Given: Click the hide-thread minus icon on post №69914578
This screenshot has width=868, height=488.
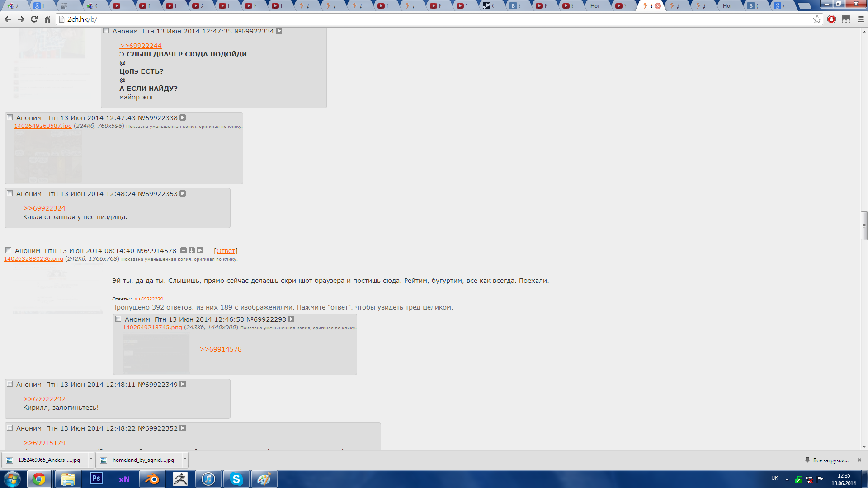Looking at the screenshot, I should (x=183, y=250).
